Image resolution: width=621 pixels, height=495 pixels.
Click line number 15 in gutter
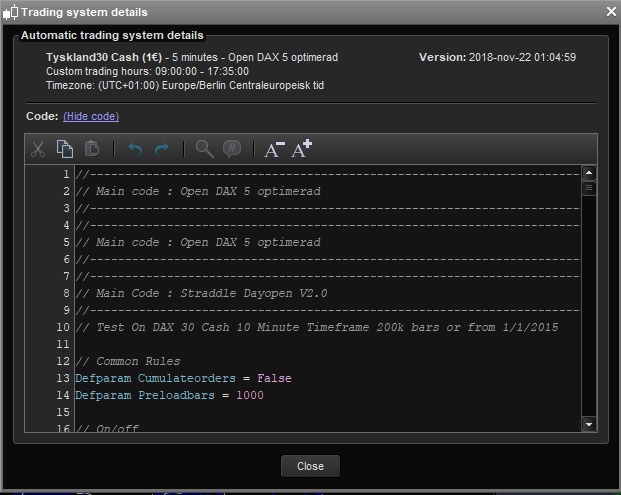coord(63,412)
